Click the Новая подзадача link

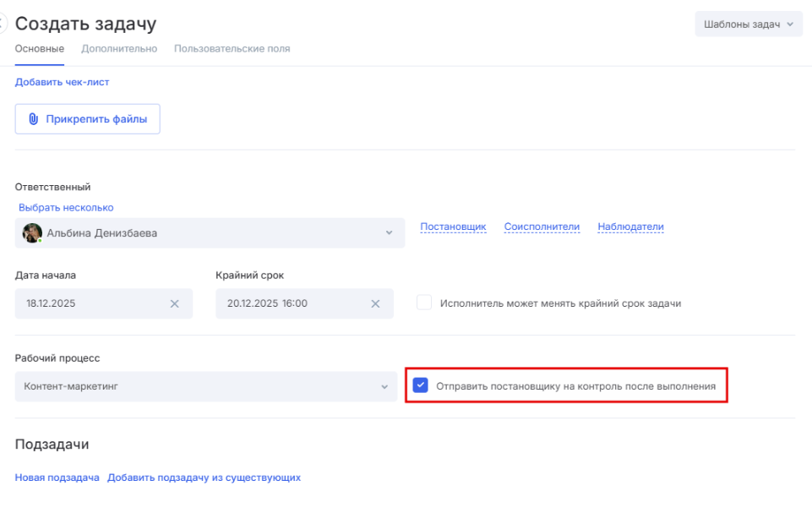[x=57, y=478]
